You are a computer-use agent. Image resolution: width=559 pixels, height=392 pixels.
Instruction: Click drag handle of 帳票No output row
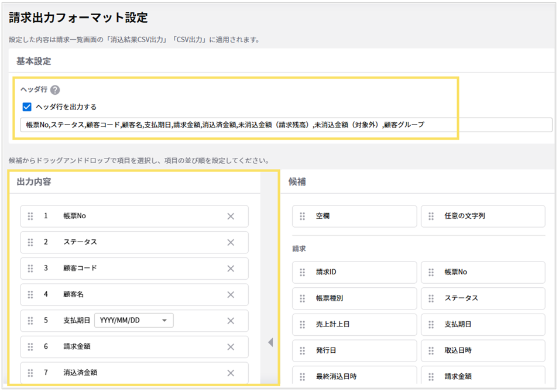pyautogui.click(x=30, y=216)
